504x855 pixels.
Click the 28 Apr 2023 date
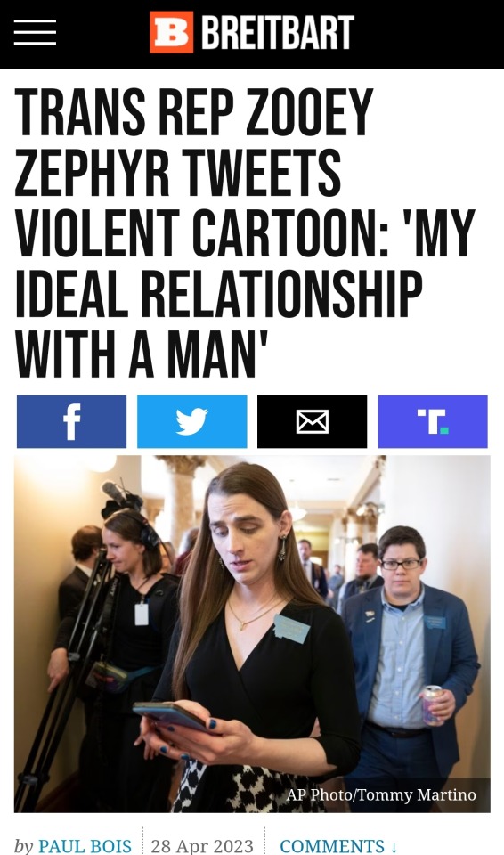(202, 846)
